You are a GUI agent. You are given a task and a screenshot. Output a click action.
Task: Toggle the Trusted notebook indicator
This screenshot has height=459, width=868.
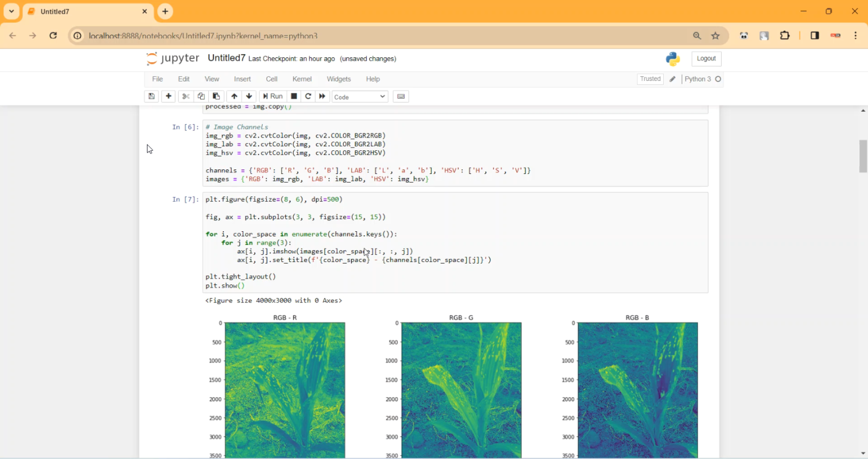650,79
